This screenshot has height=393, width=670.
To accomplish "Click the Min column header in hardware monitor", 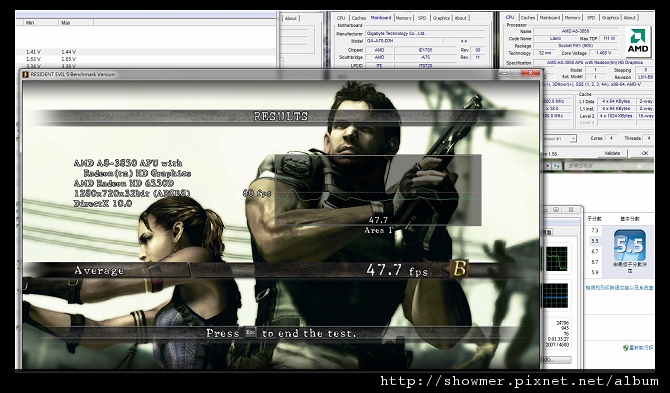I will [x=30, y=22].
